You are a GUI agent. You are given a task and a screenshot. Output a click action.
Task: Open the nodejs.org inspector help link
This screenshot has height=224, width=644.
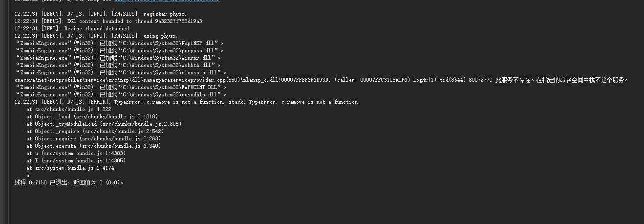(166, 1)
